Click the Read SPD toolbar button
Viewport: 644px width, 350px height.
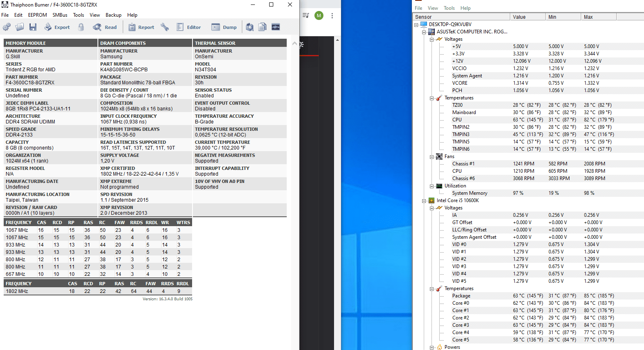point(105,27)
